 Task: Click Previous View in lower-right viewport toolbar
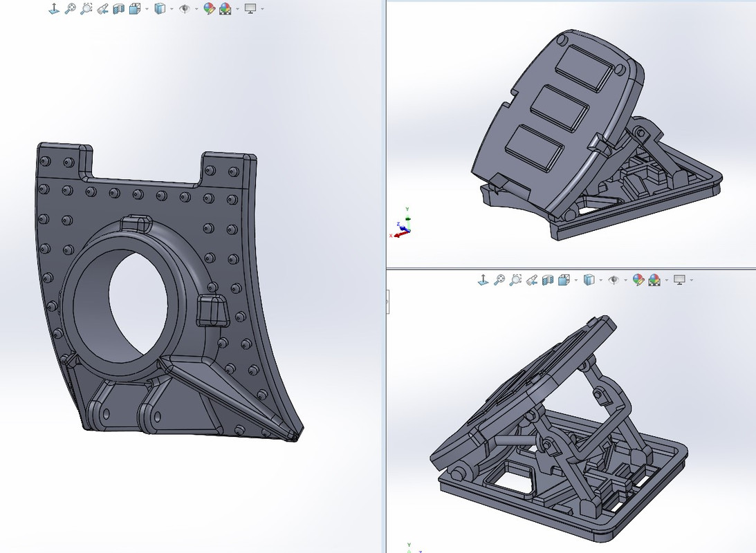tap(531, 280)
